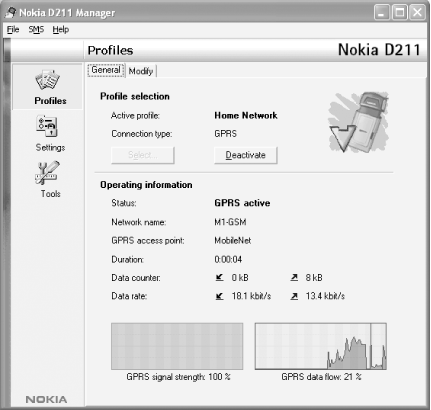Click the Active profile: label
The width and height of the screenshot is (431, 410).
click(x=135, y=116)
